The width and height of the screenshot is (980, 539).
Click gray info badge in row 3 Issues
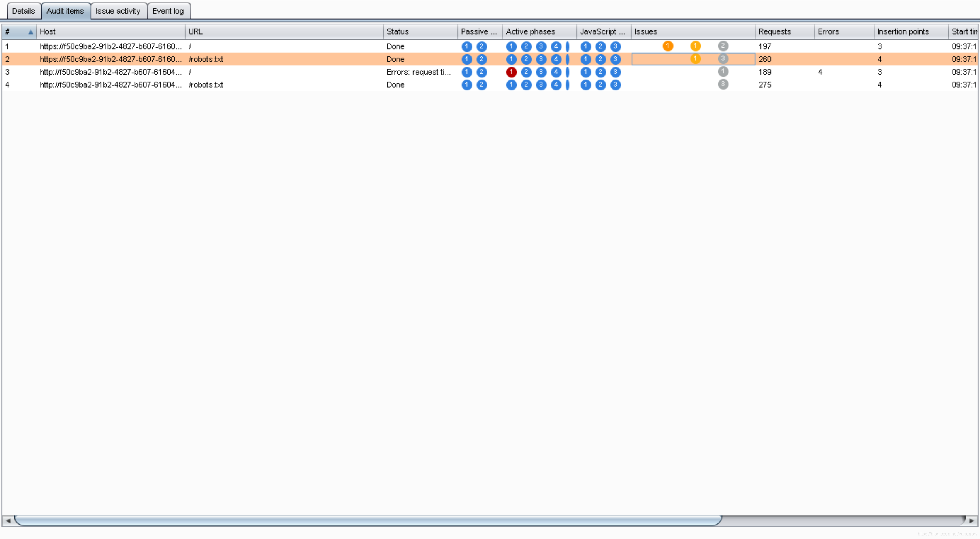tap(723, 72)
